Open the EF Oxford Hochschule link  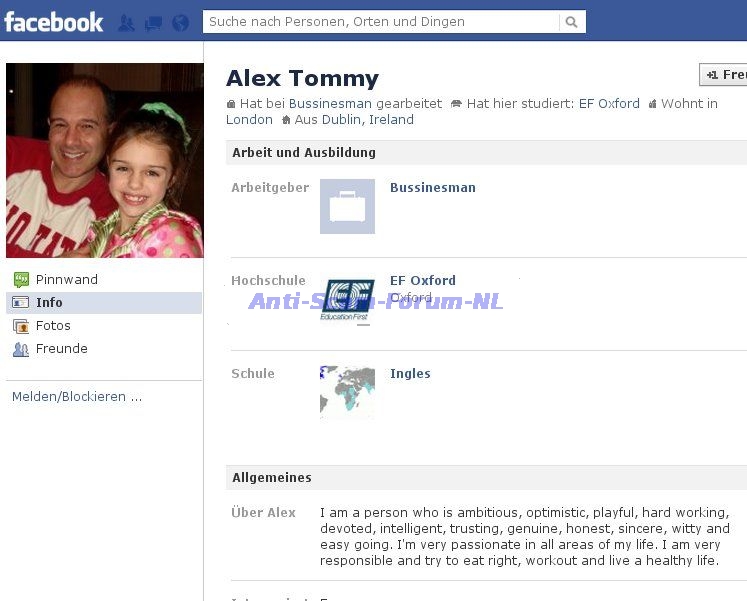click(x=423, y=280)
